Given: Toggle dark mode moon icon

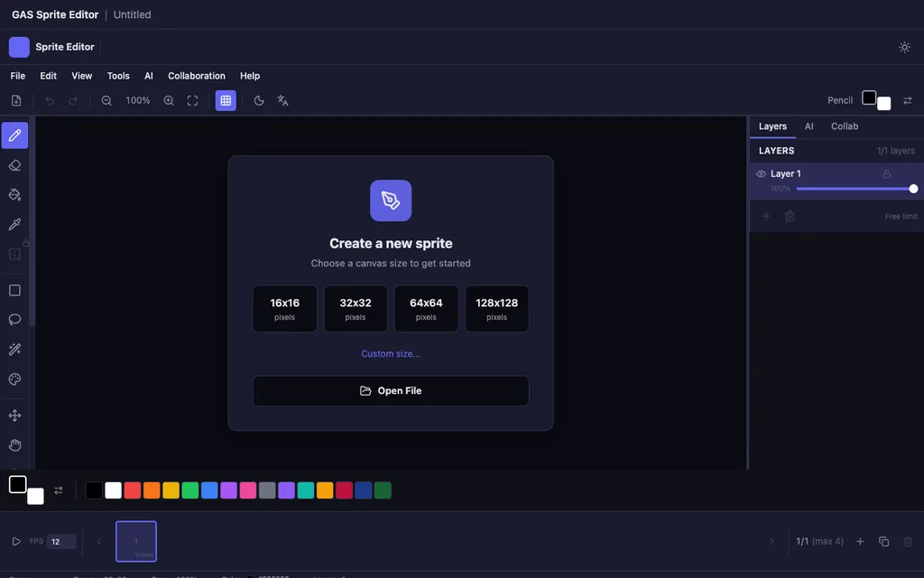Looking at the screenshot, I should [259, 101].
